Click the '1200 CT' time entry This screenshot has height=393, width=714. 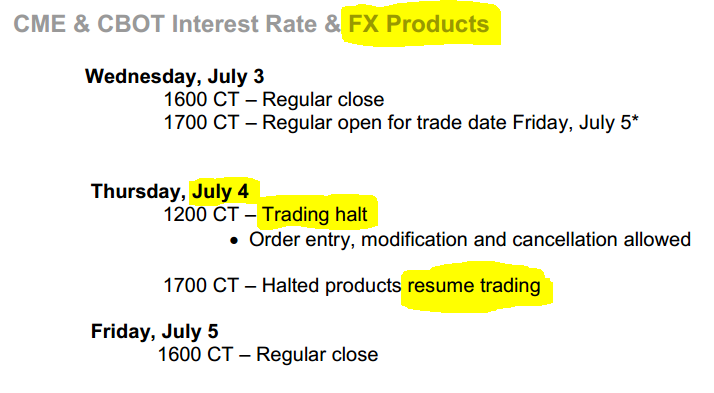click(x=201, y=214)
